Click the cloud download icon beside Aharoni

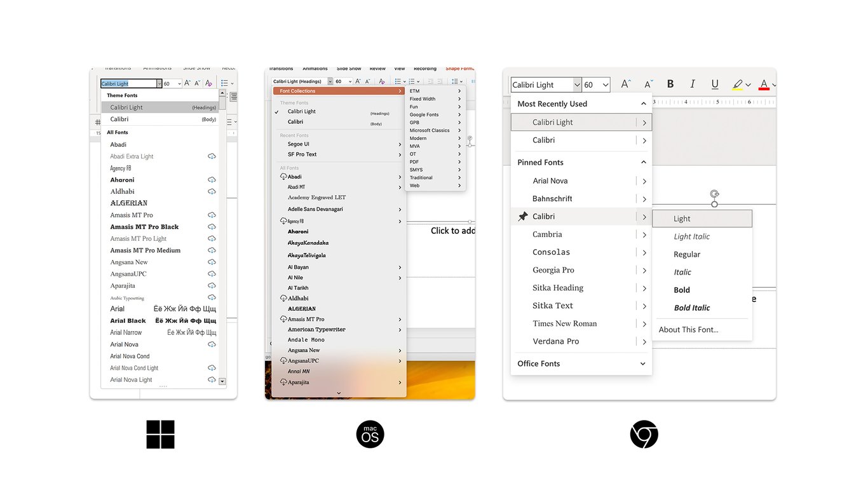(x=212, y=180)
